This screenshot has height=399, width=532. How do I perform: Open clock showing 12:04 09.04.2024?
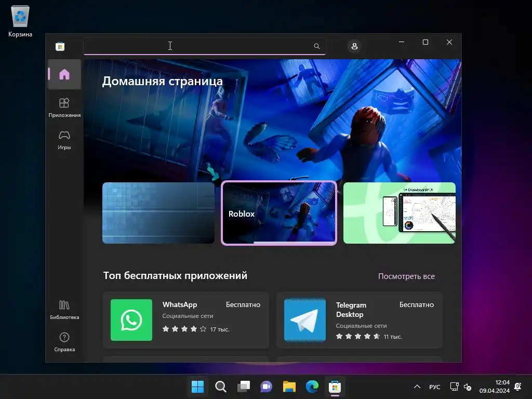coord(495,387)
